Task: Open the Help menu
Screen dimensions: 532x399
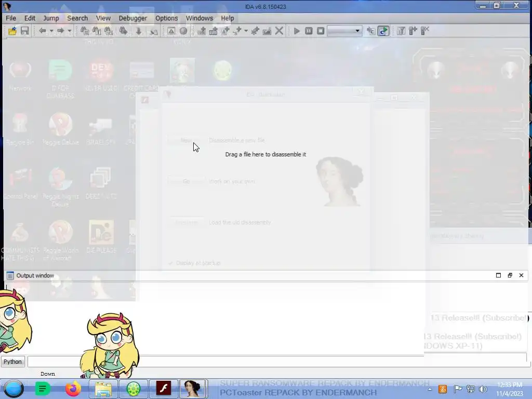Action: (228, 18)
